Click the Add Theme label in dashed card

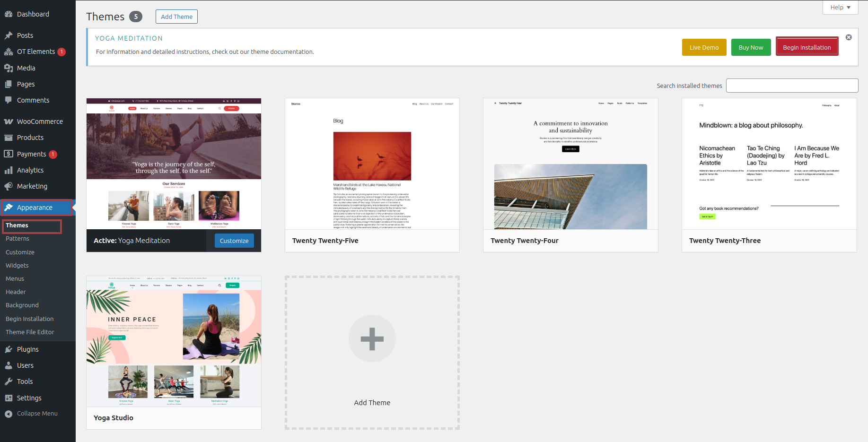[372, 403]
